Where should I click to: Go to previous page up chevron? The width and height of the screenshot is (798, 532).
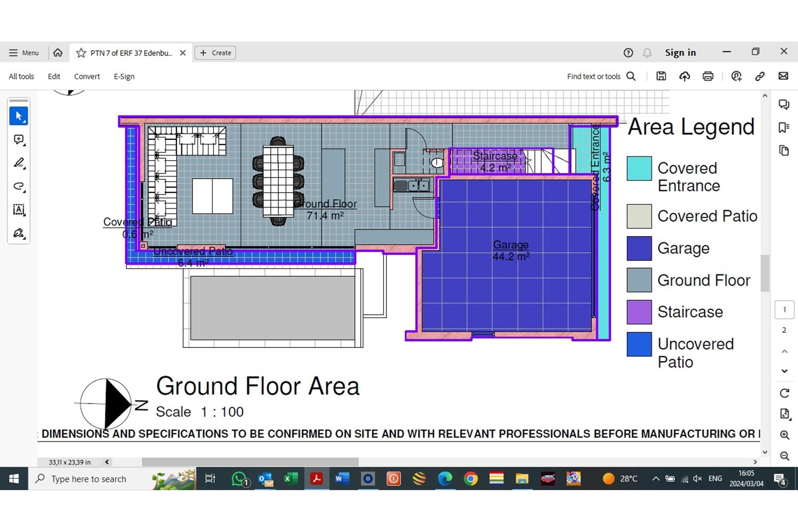point(784,351)
